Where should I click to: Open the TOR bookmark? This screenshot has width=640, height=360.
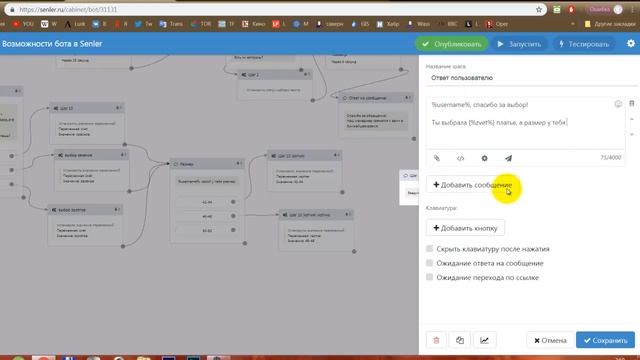point(202,24)
